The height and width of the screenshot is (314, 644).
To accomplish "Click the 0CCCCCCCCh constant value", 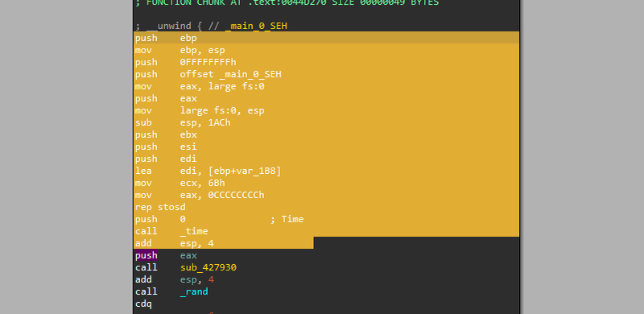I will tap(236, 195).
